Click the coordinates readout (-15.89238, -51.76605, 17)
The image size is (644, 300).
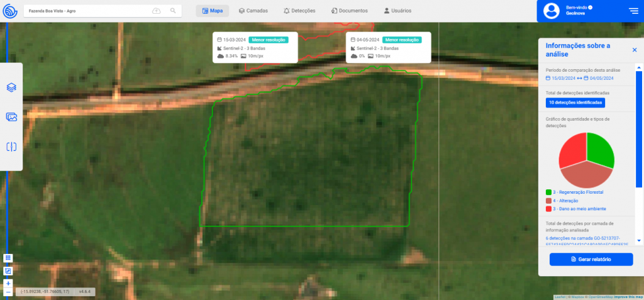(x=45, y=291)
